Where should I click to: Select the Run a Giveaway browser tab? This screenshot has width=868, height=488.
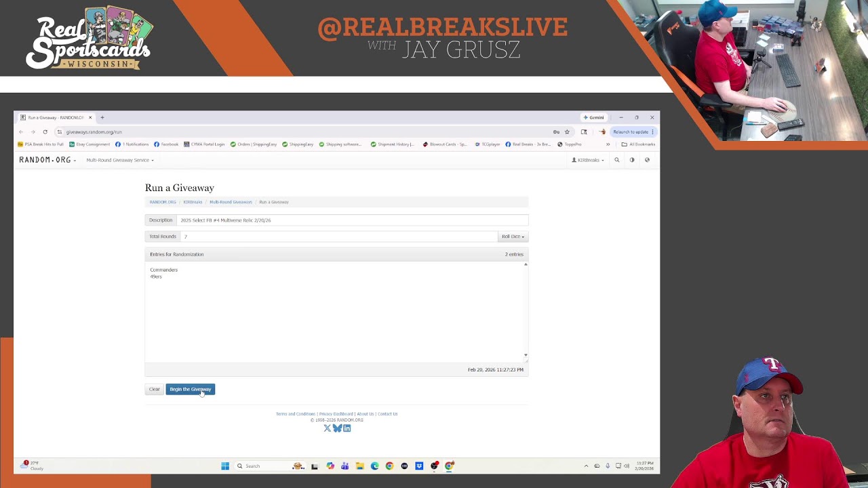click(56, 117)
